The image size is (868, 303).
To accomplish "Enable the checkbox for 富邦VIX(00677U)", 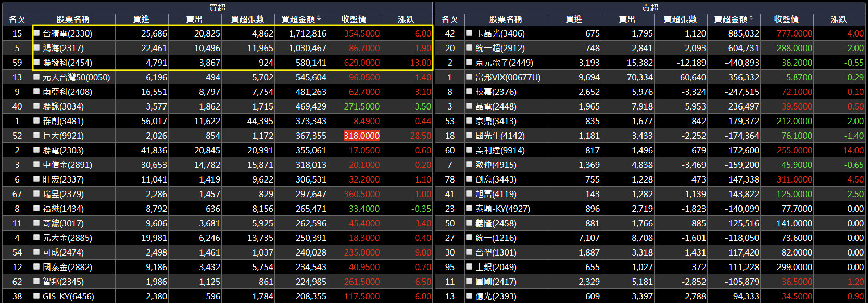I will [x=469, y=77].
